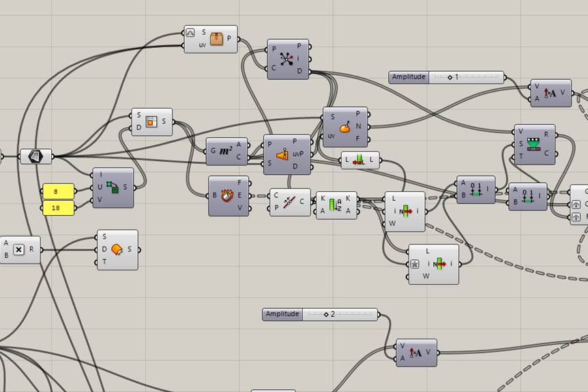Select the hexagonal Surface parameter icon
This screenshot has height=392, width=588.
[x=35, y=156]
